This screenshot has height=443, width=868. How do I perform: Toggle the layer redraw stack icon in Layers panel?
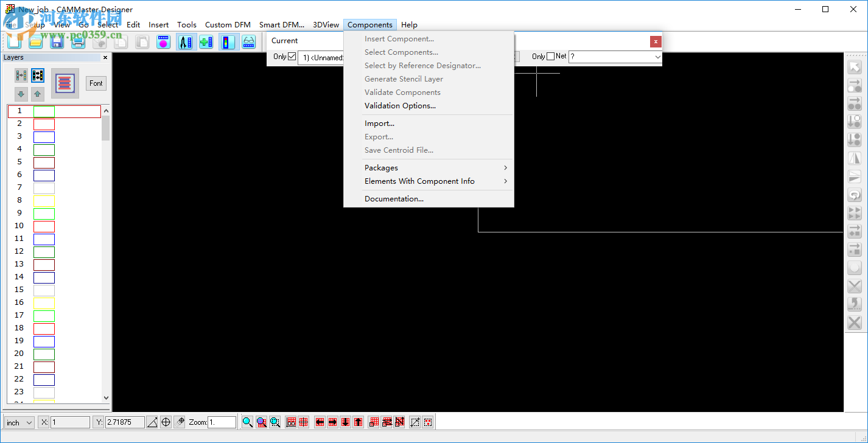[x=65, y=83]
